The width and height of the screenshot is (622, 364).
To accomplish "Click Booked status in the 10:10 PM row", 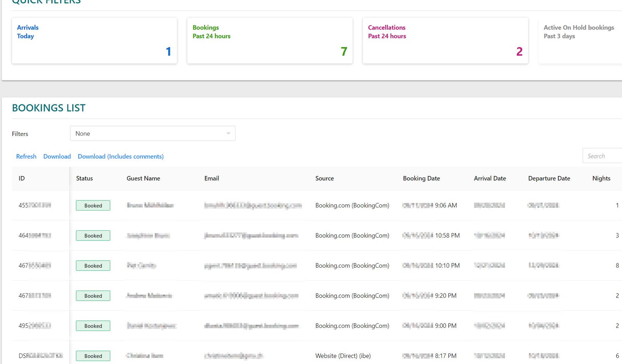I will (x=93, y=266).
